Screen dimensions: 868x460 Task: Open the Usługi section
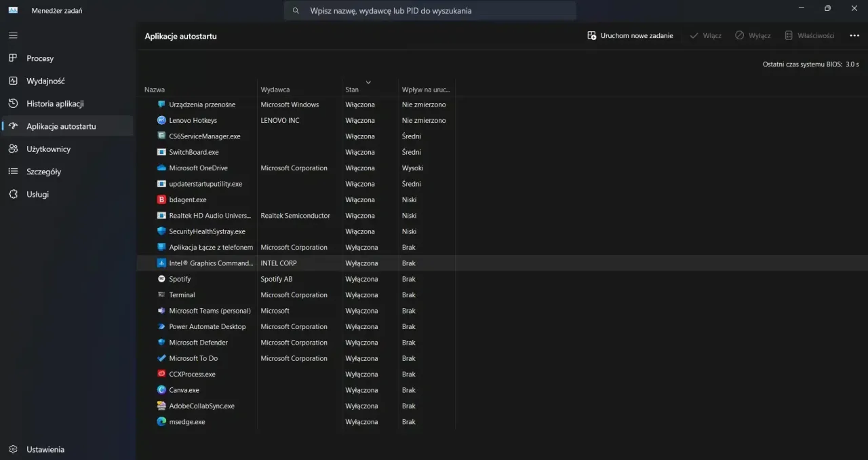click(14, 194)
